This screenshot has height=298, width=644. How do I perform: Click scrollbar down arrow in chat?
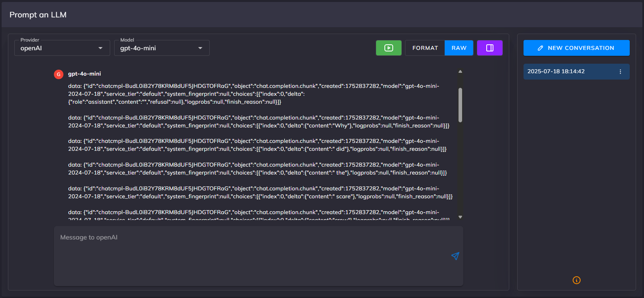point(460,217)
